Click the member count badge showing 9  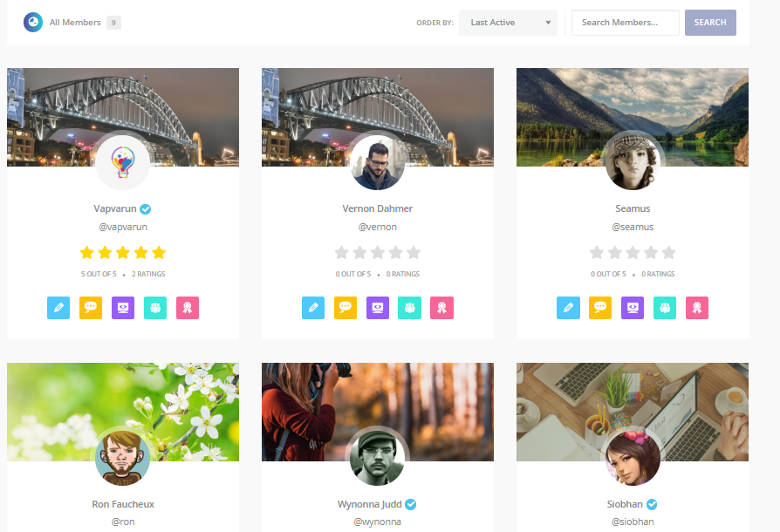[x=113, y=23]
